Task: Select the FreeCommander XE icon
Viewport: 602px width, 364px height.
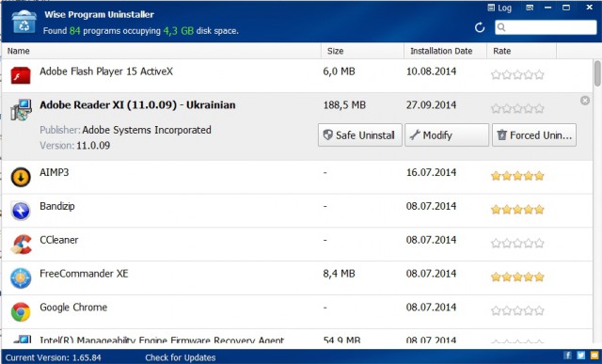Action: point(21,278)
